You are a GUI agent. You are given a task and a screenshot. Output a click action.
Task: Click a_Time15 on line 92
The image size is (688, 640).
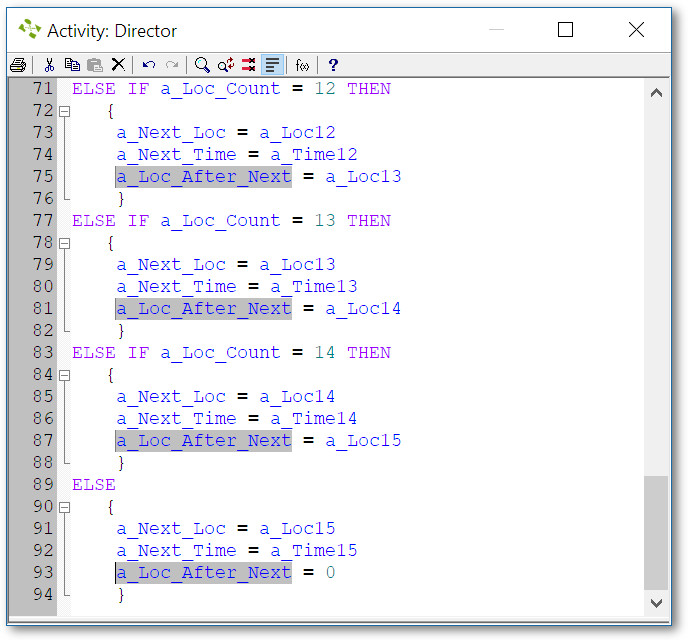pos(314,551)
